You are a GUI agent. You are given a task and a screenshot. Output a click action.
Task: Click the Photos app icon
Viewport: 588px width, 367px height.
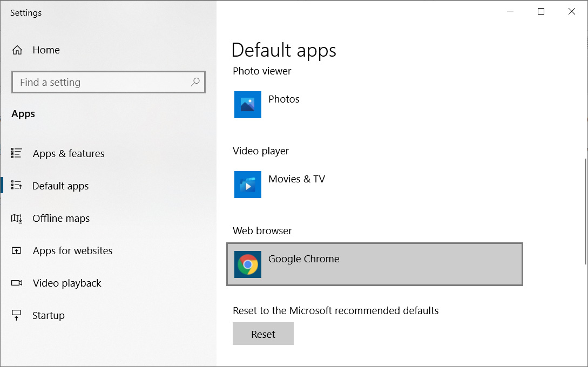(x=247, y=105)
